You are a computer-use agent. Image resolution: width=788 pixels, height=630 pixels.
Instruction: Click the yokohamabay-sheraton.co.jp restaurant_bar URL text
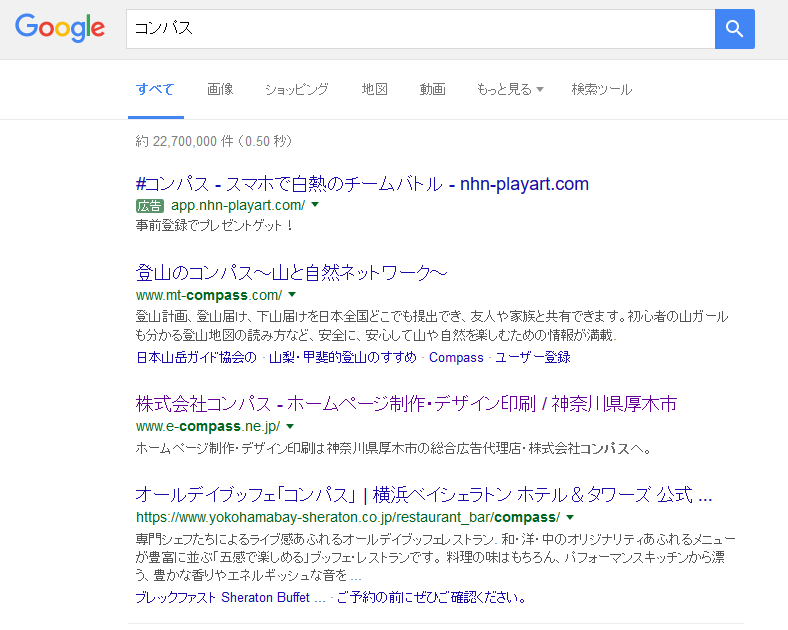coord(348,517)
